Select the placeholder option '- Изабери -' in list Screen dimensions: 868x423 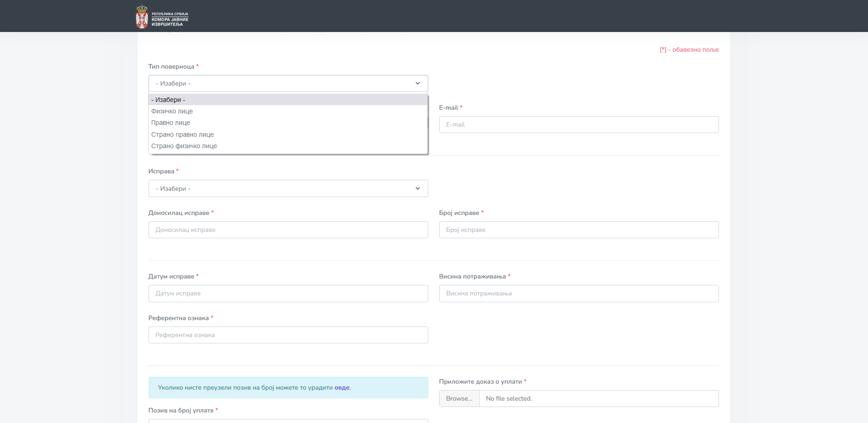(288, 100)
